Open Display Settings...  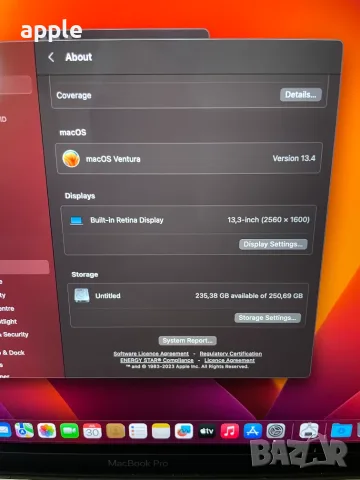[x=273, y=244]
